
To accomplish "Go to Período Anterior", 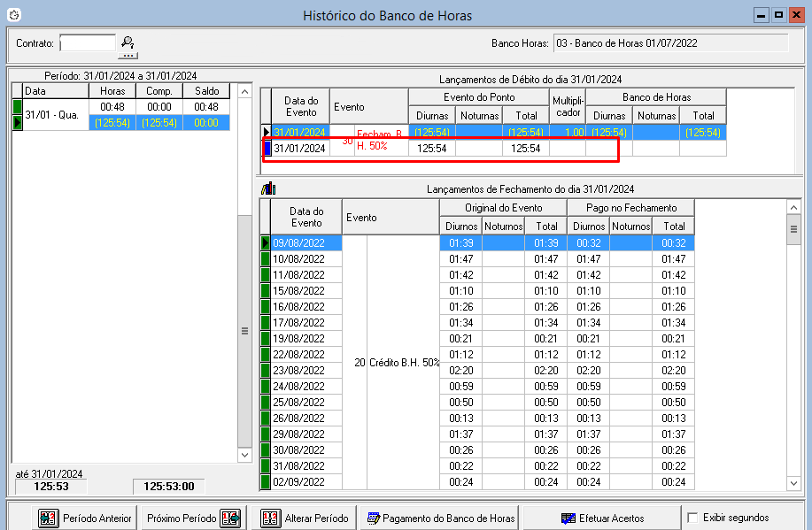I will click(86, 518).
